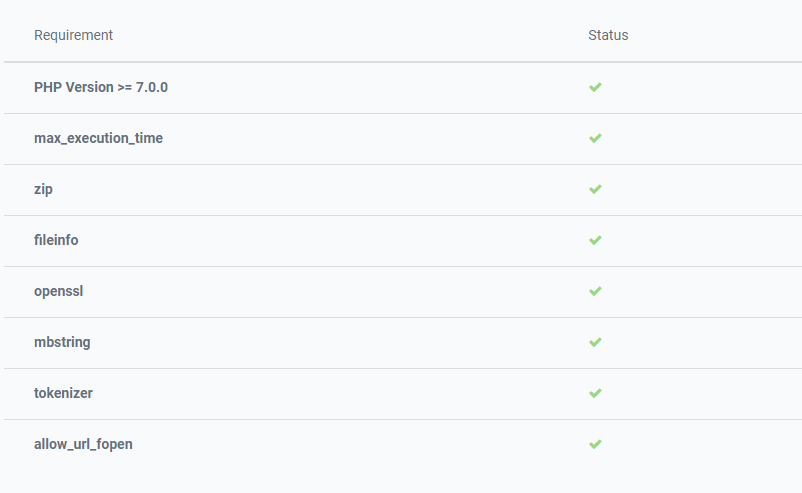Screen dimensions: 802x493
Task: Click the mbstring requirement label
Action: point(62,343)
